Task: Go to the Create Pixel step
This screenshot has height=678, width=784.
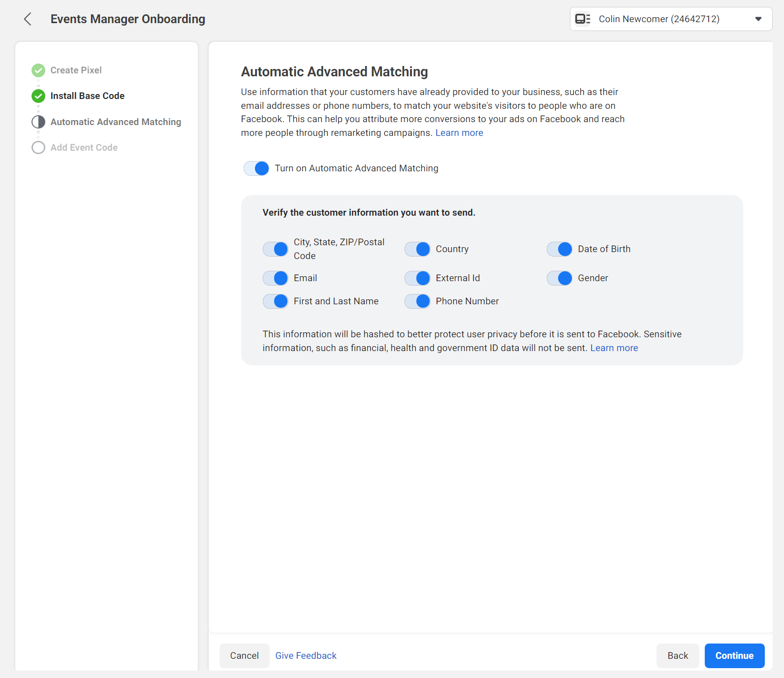Action: pos(76,70)
